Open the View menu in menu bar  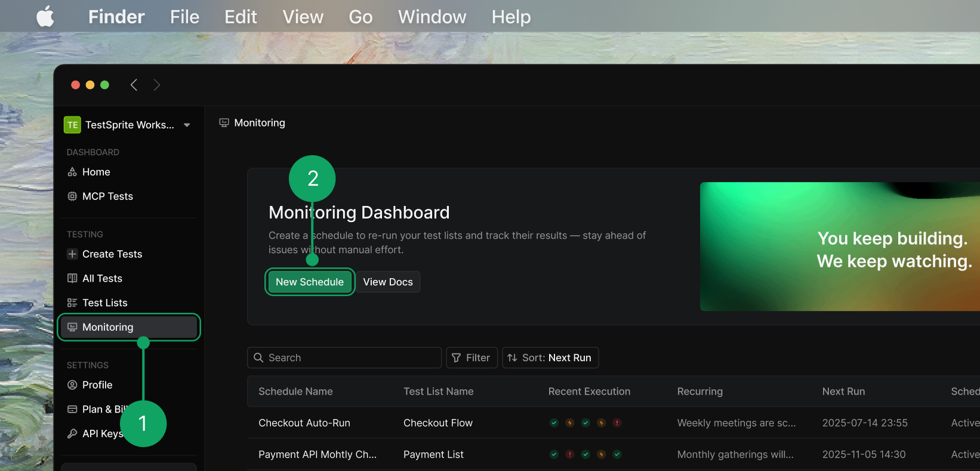click(303, 17)
